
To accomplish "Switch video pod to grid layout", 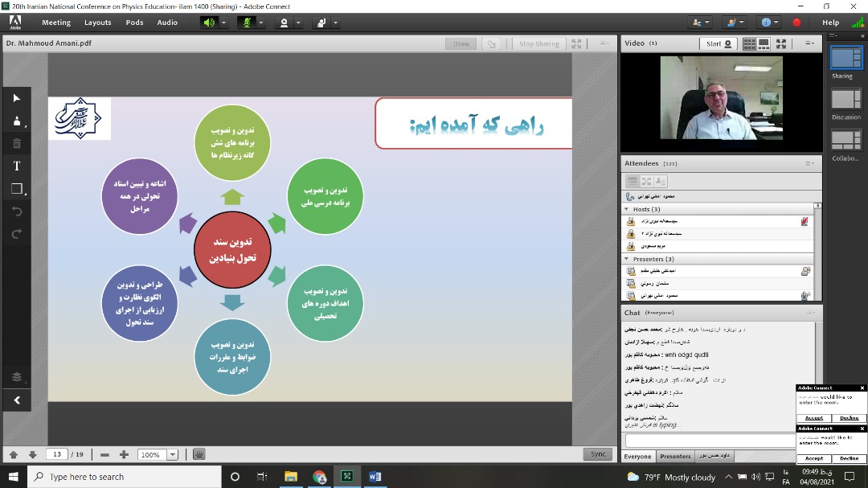I will 749,43.
